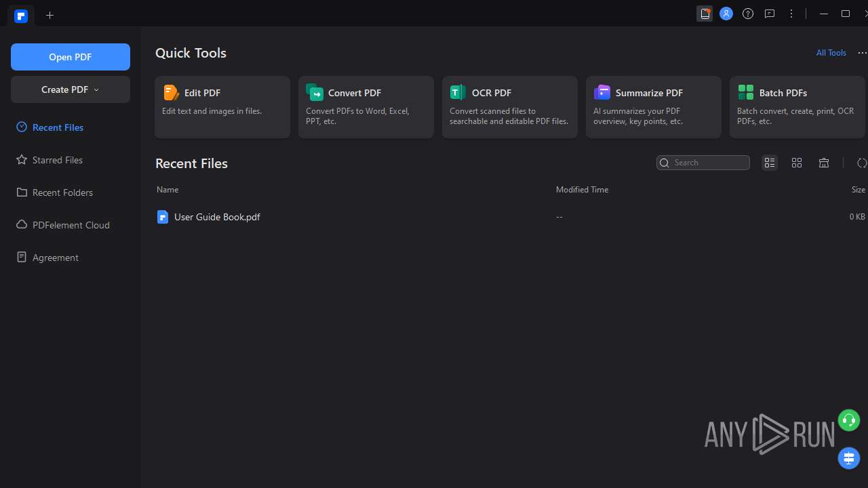Click the Agreement document icon
This screenshot has width=868, height=488.
pyautogui.click(x=22, y=257)
